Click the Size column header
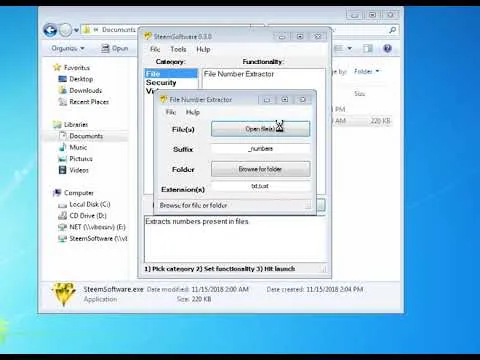Viewport: 480px width, 360px height. 360,94
